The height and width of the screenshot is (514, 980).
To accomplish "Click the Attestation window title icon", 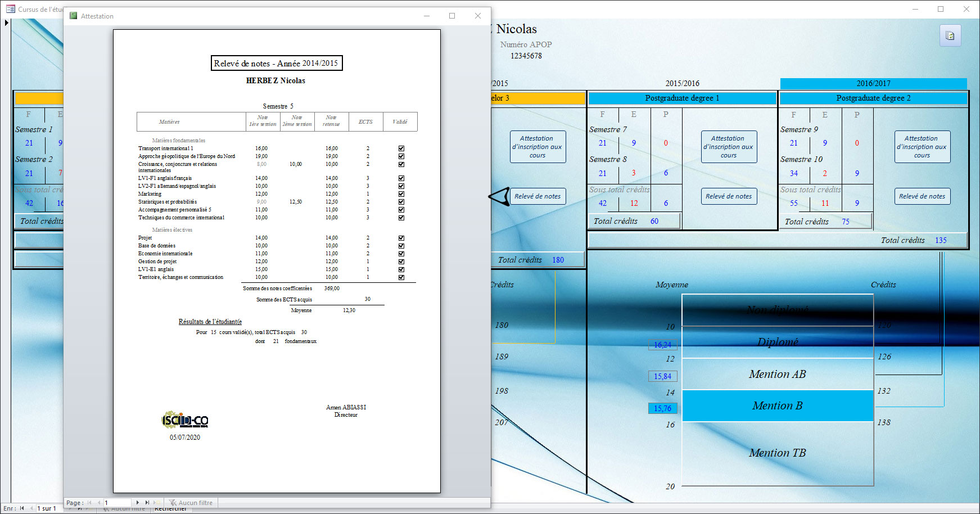I will coord(73,16).
